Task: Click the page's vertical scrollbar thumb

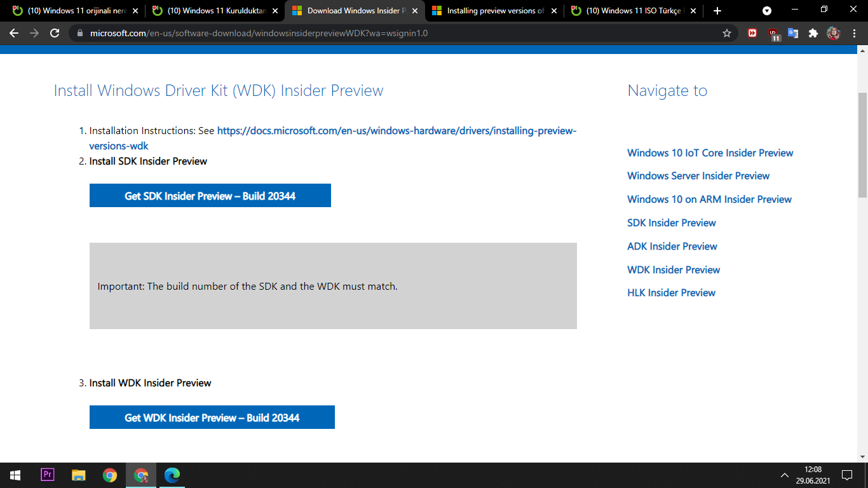Action: pos(862,144)
